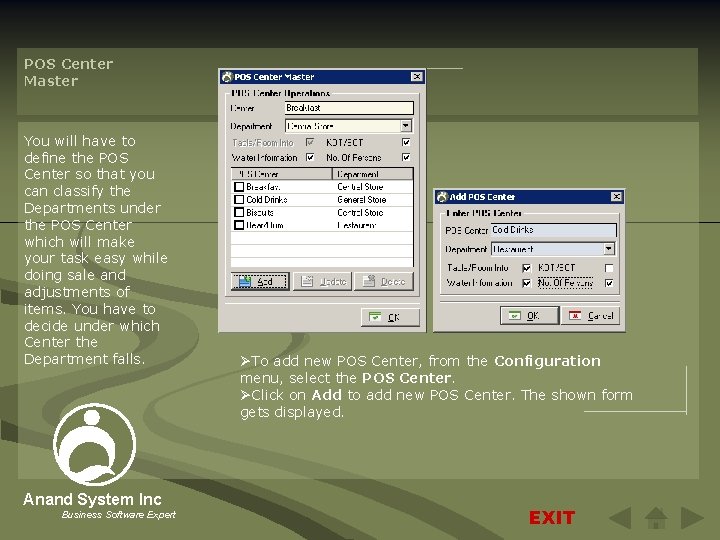The width and height of the screenshot is (720, 540).
Task: Select Central Store cell in Biscuits row
Action: (x=360, y=213)
